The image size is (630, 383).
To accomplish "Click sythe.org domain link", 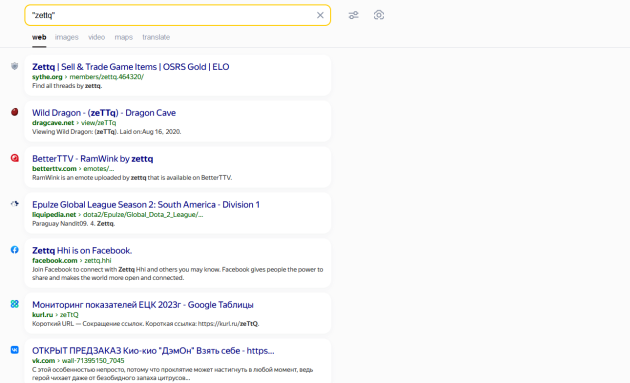I will pyautogui.click(x=47, y=77).
